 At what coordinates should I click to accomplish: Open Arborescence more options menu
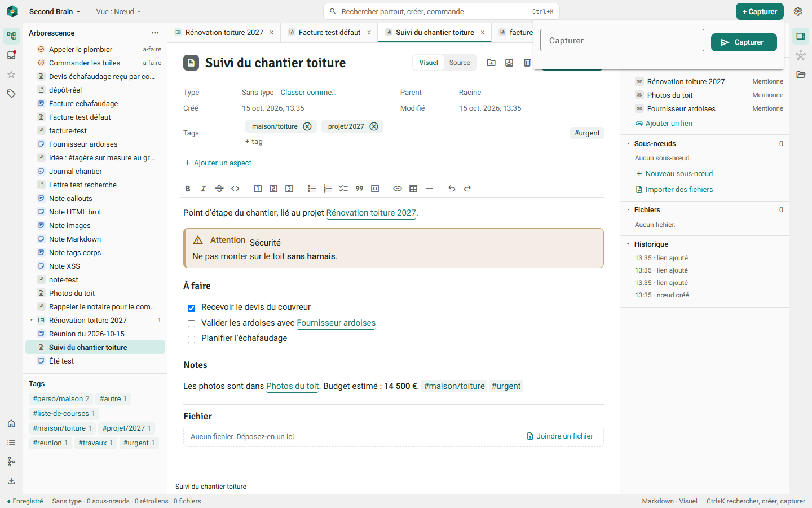click(x=155, y=33)
